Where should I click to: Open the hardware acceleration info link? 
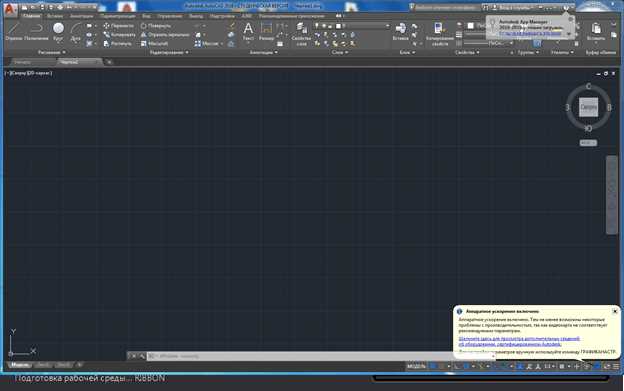point(519,341)
